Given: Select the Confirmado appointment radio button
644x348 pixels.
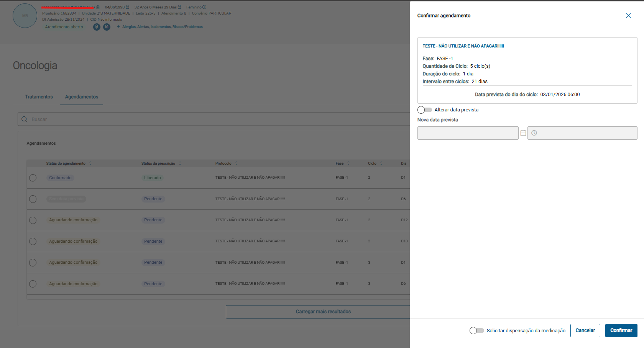Looking at the screenshot, I should coord(33,178).
